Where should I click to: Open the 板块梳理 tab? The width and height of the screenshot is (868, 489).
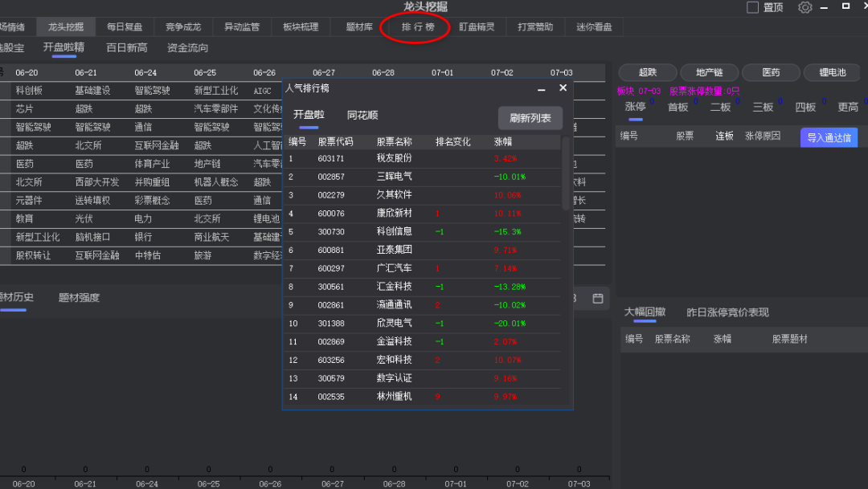click(x=301, y=26)
